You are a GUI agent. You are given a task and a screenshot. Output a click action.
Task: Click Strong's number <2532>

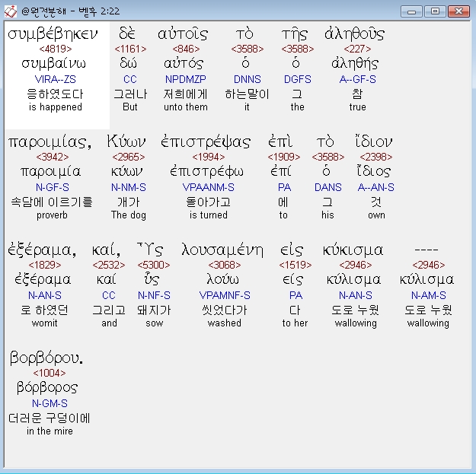click(109, 265)
